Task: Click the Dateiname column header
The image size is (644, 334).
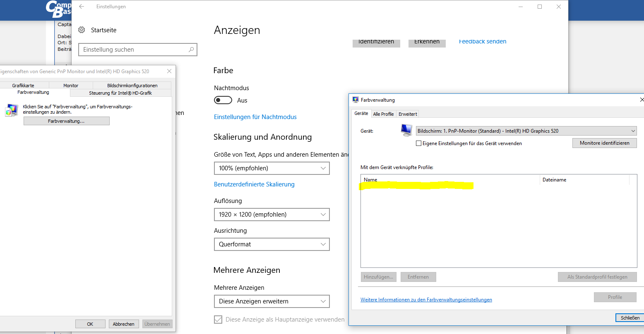Action: [x=584, y=180]
